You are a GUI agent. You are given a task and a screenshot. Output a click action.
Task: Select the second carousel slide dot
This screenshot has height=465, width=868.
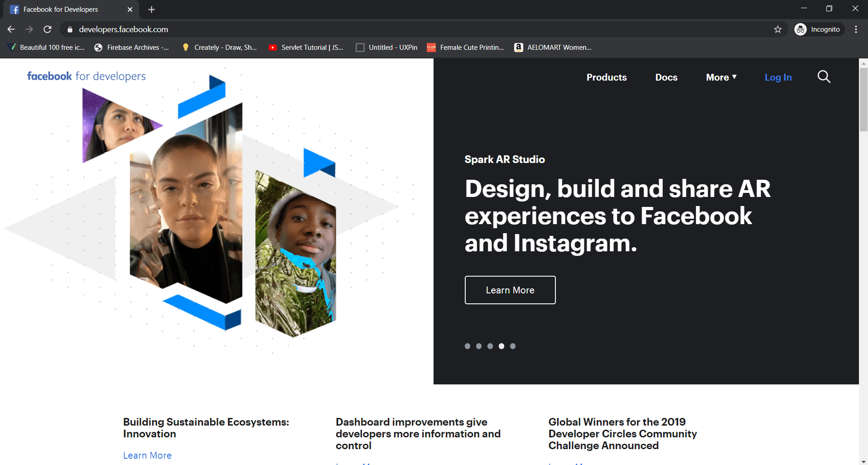479,346
